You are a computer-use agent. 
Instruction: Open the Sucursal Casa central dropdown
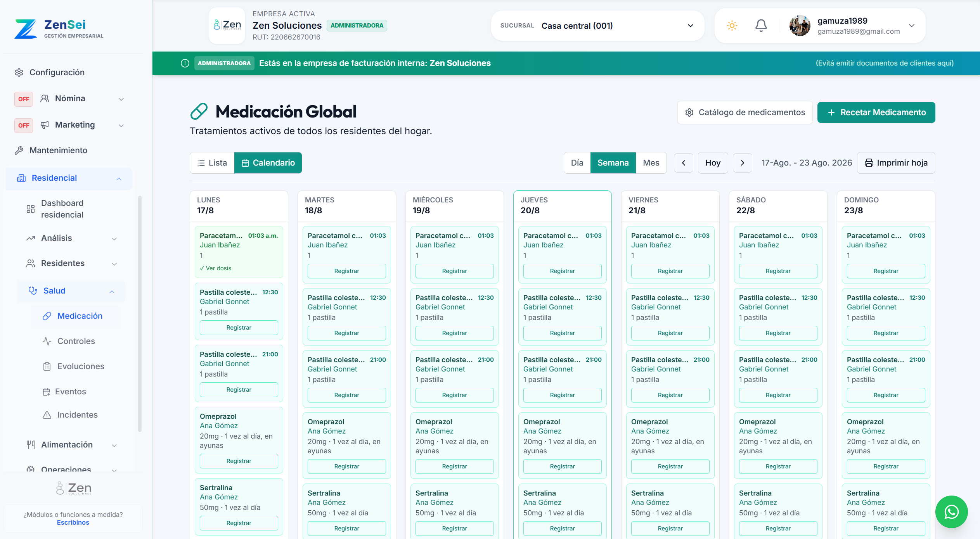click(x=598, y=26)
